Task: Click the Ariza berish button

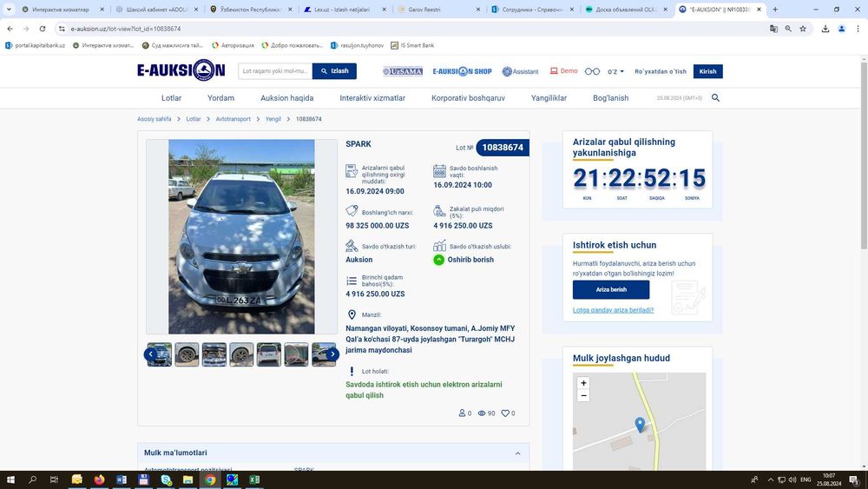Action: tap(611, 289)
